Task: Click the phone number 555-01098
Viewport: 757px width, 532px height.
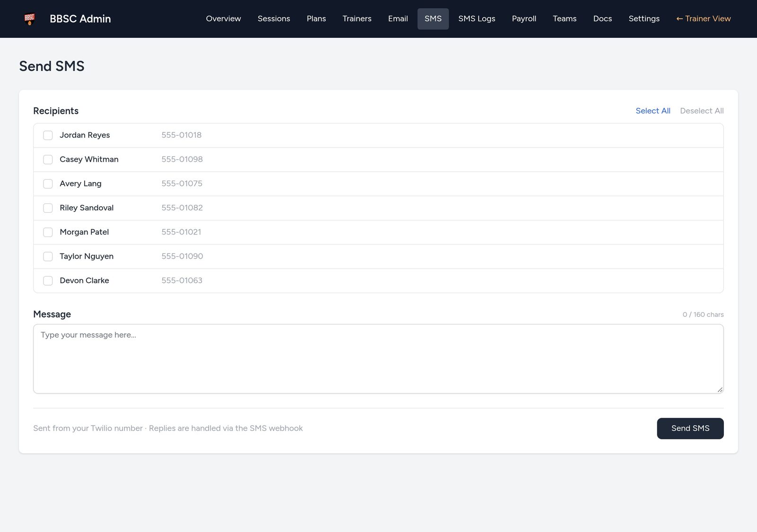Action: (182, 159)
